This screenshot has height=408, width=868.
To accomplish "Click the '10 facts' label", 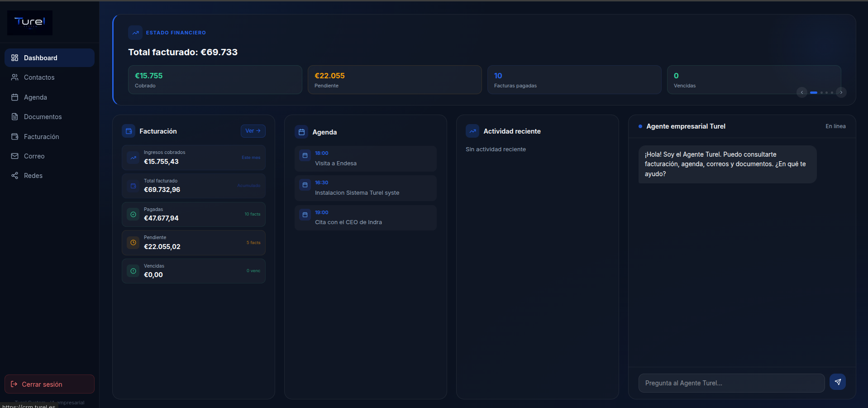I will point(253,214).
